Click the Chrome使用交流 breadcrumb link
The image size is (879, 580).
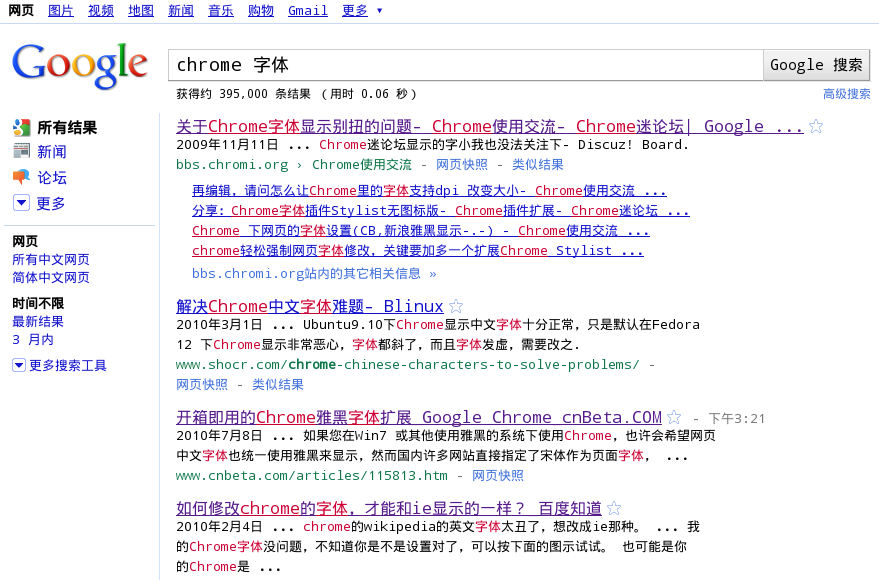coord(362,165)
